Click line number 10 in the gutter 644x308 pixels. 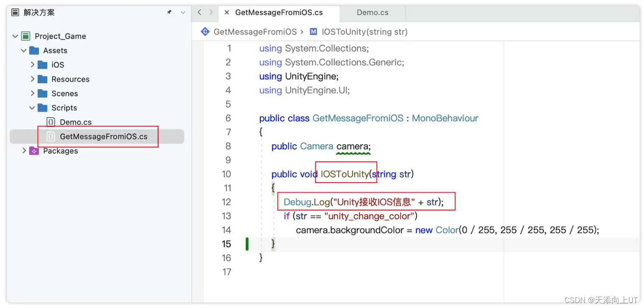pos(226,174)
